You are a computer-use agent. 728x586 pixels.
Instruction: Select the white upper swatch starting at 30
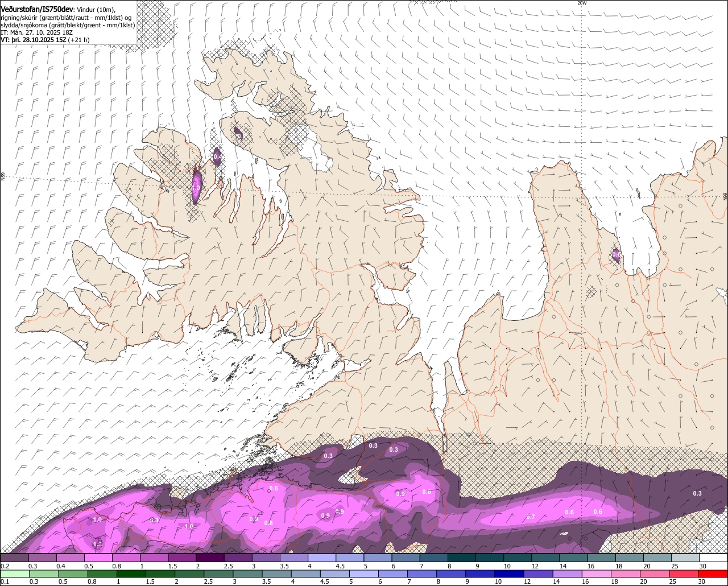pyautogui.click(x=714, y=558)
